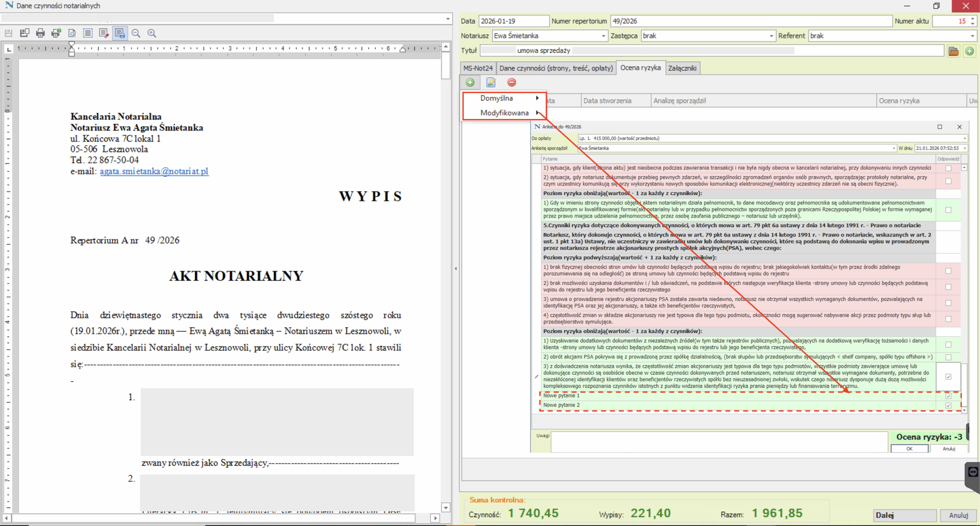Check first question answer checkbox in survey
Viewport: 980px width, 526px height.
coord(948,168)
